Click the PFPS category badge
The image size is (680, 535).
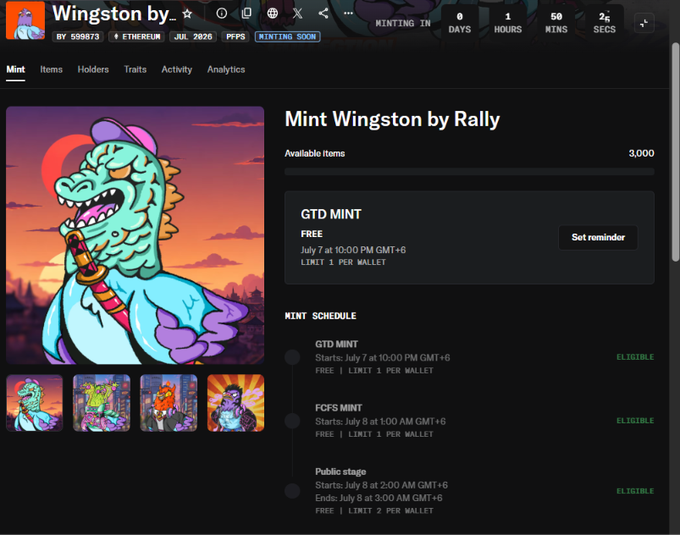(235, 37)
